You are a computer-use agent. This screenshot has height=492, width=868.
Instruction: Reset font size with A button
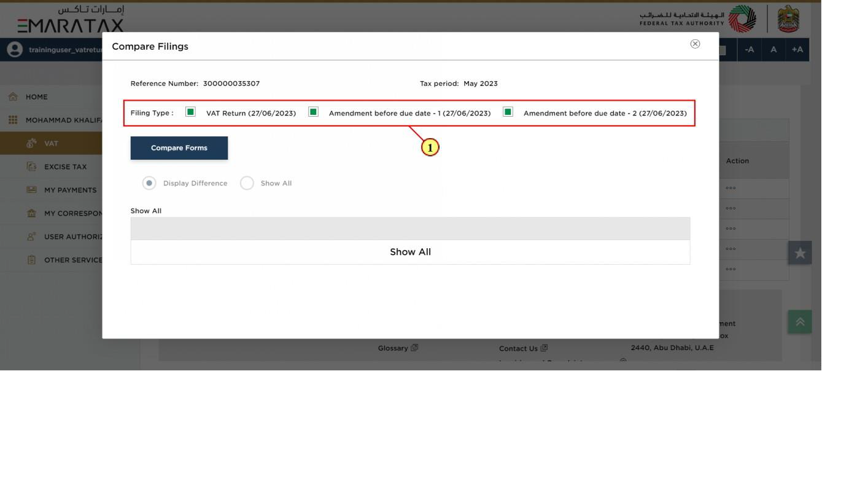click(x=773, y=50)
